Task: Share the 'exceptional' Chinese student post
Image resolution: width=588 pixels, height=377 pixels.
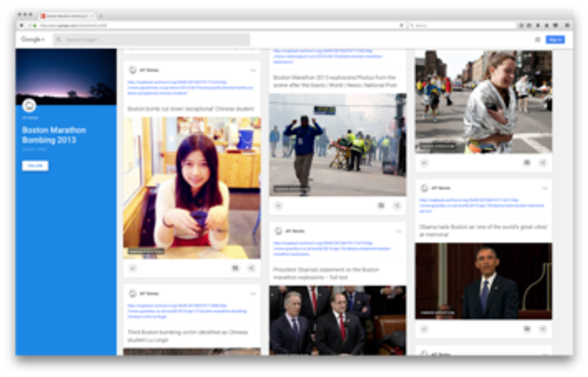Action: [252, 268]
